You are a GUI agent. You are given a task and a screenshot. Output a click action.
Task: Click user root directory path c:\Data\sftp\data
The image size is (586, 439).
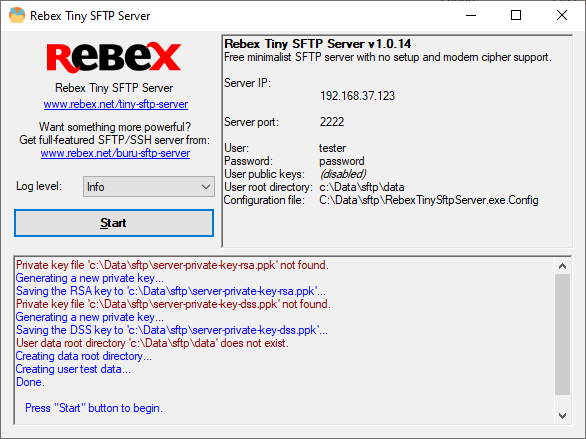coord(362,187)
